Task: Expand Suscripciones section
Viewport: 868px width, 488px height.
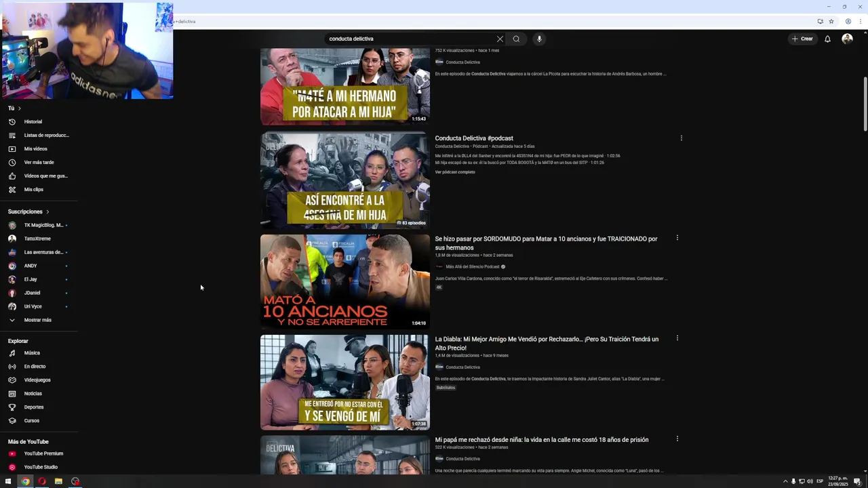Action: (x=47, y=211)
